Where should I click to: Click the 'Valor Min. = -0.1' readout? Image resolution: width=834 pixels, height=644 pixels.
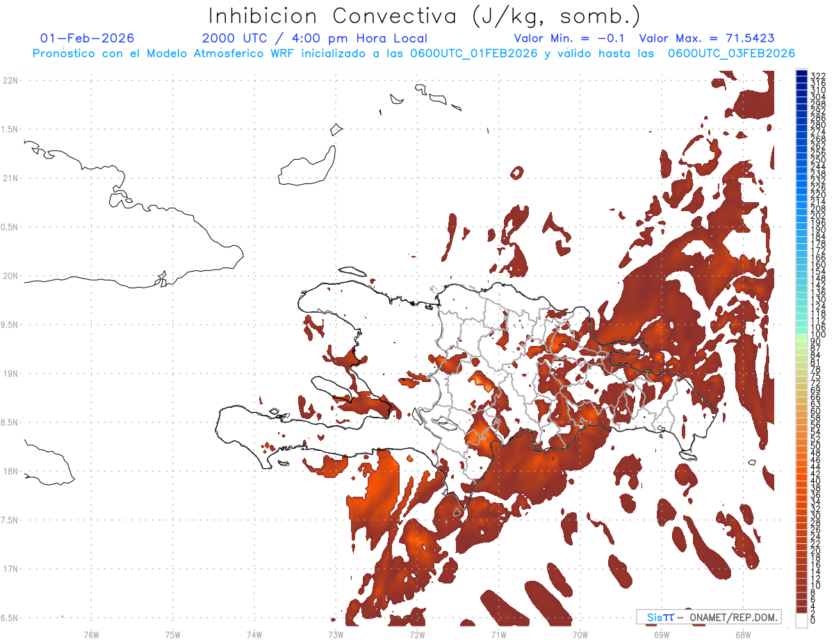(569, 38)
